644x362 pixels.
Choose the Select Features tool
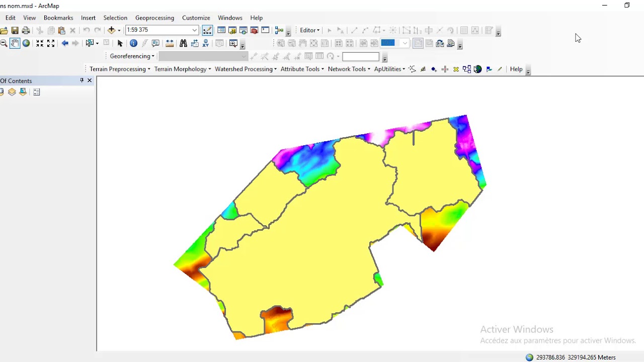(90, 43)
